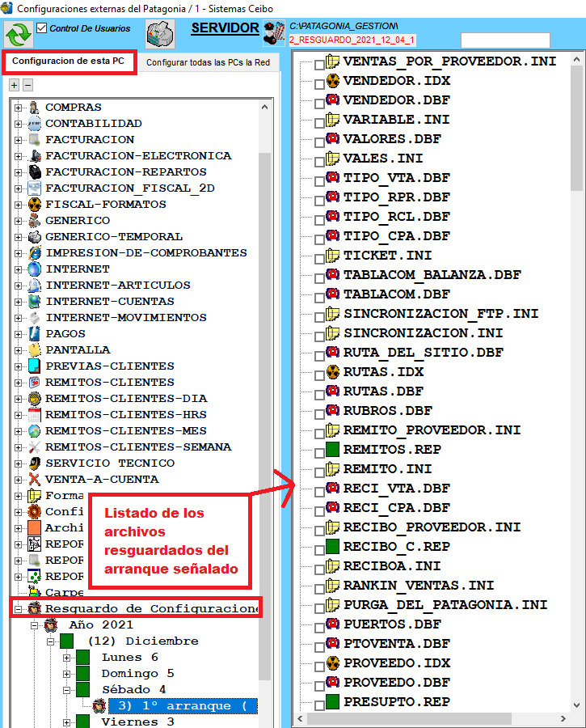Click the INTERNET globe icon in tree

(34, 269)
